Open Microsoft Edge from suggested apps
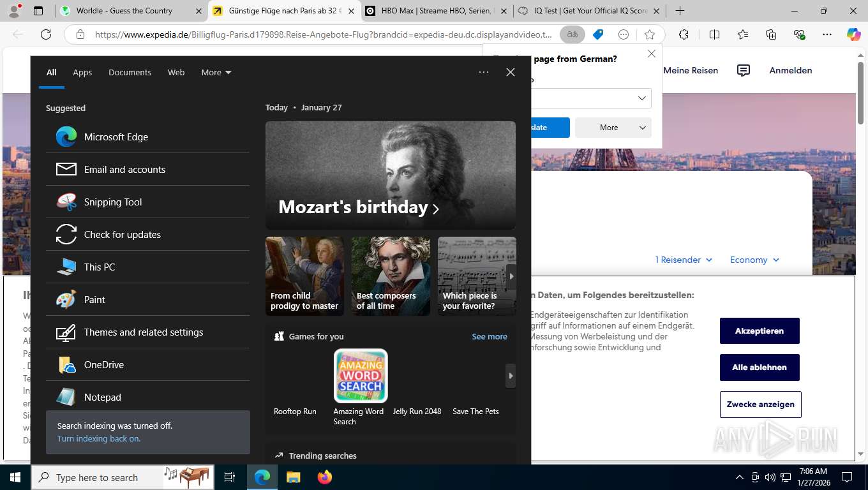868x490 pixels. pos(147,137)
